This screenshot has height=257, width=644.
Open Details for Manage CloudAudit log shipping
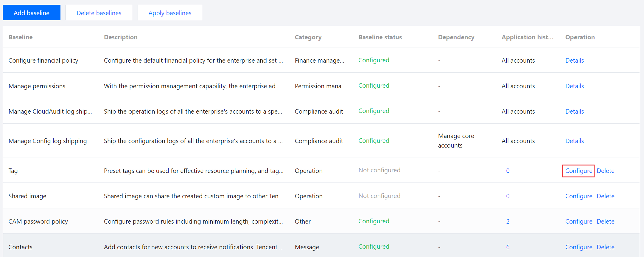click(574, 112)
